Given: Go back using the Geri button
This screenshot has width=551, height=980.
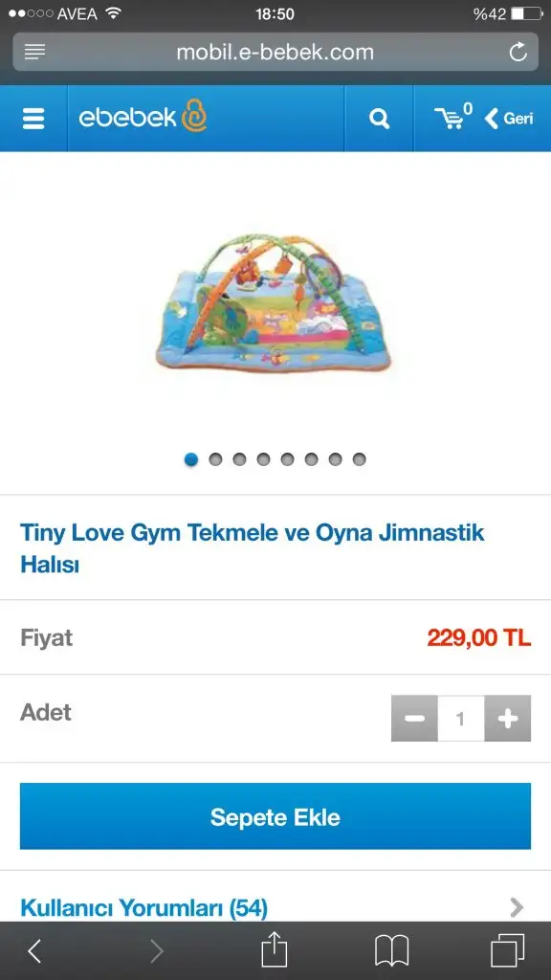Looking at the screenshot, I should pos(509,118).
